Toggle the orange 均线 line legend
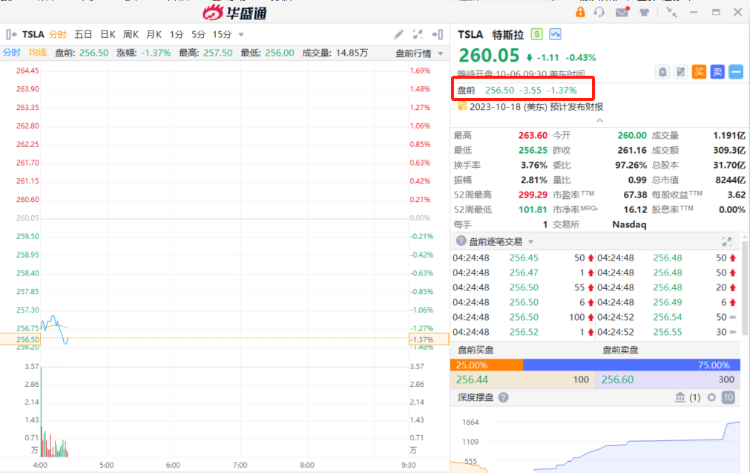Image resolution: width=750 pixels, height=473 pixels. [x=38, y=53]
